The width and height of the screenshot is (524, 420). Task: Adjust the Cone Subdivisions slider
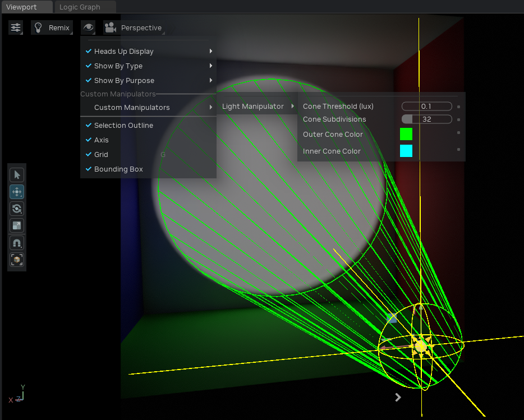click(x=427, y=119)
